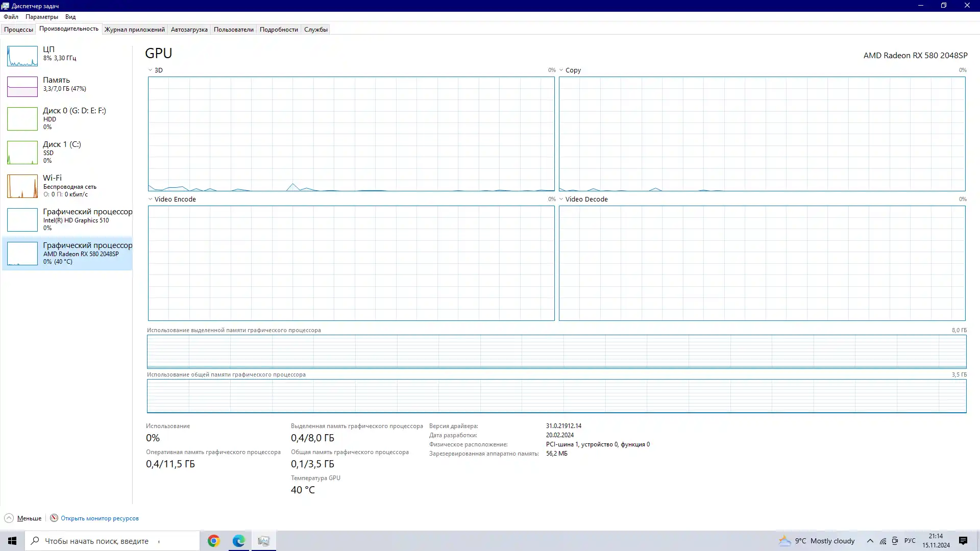Click the resource monitor icon

pos(54,518)
